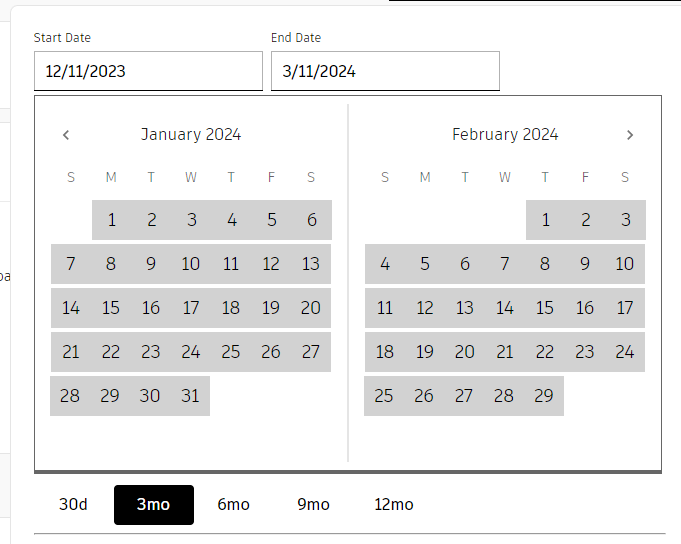Choose January 19 on the calendar
This screenshot has height=544, width=681.
point(271,308)
